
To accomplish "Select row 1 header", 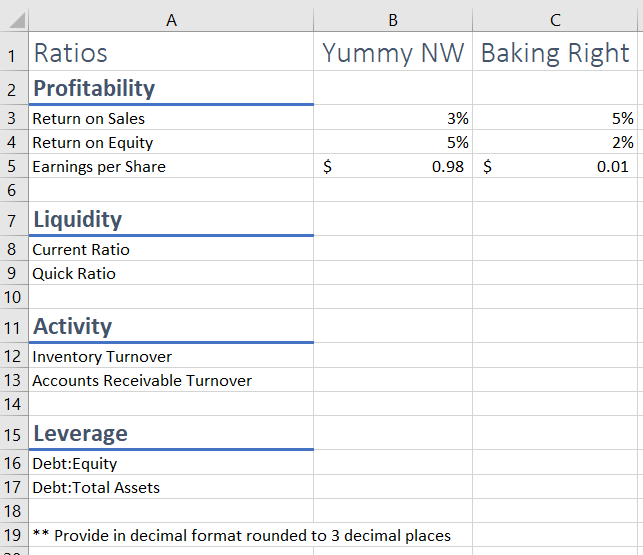I will point(14,51).
